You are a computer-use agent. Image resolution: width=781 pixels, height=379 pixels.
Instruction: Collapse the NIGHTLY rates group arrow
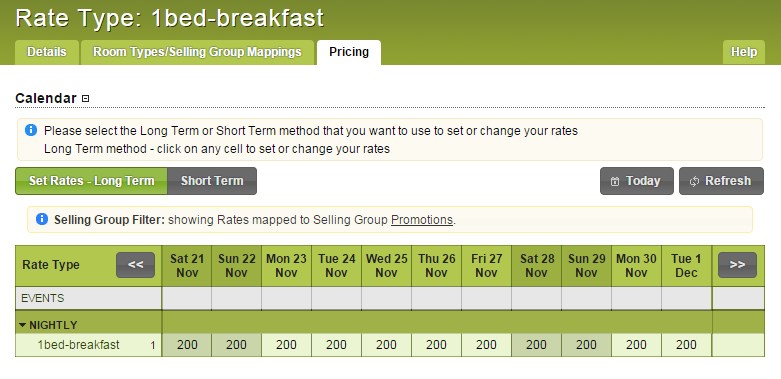pyautogui.click(x=22, y=325)
